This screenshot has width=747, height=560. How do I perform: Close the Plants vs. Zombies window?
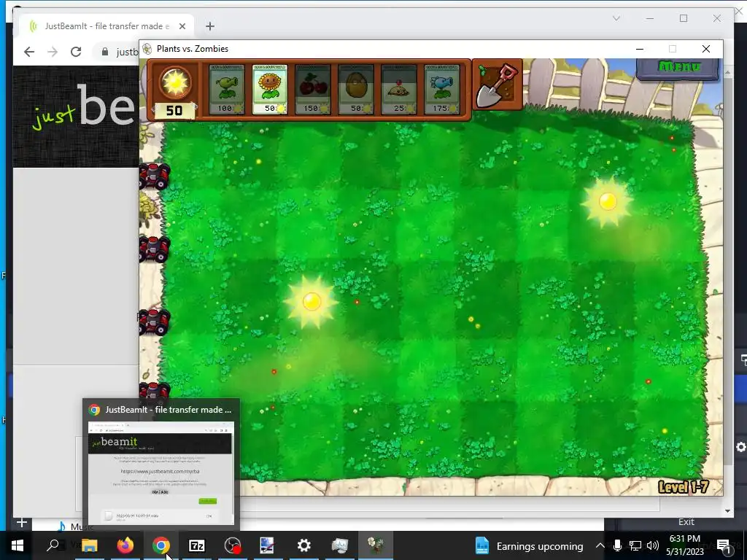(x=706, y=49)
